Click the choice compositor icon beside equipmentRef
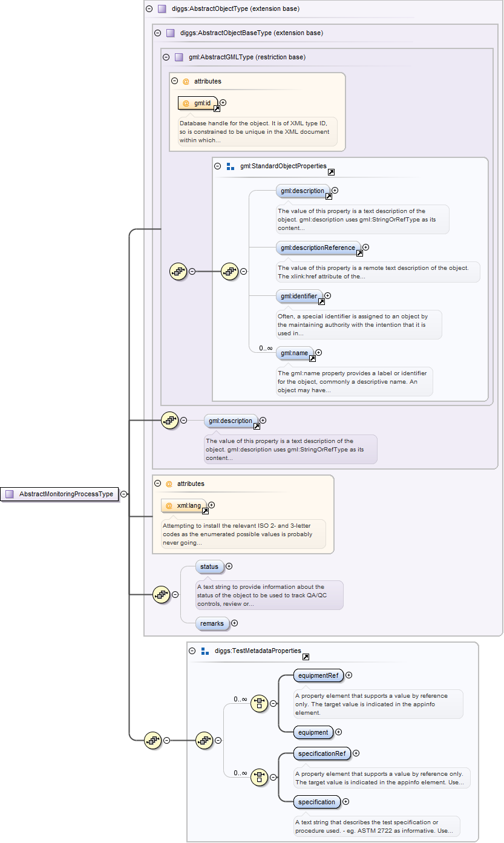 pyautogui.click(x=259, y=703)
